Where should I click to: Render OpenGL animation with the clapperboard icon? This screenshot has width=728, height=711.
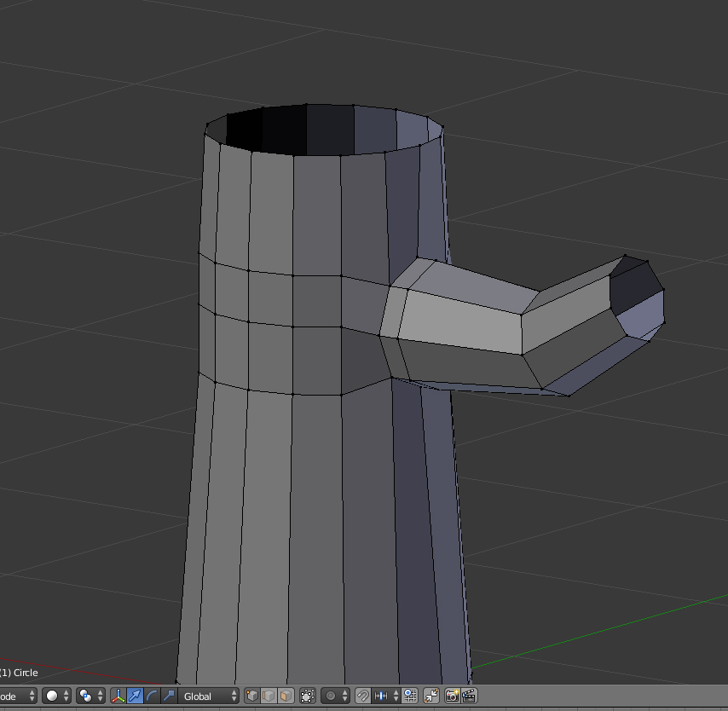pos(468,696)
